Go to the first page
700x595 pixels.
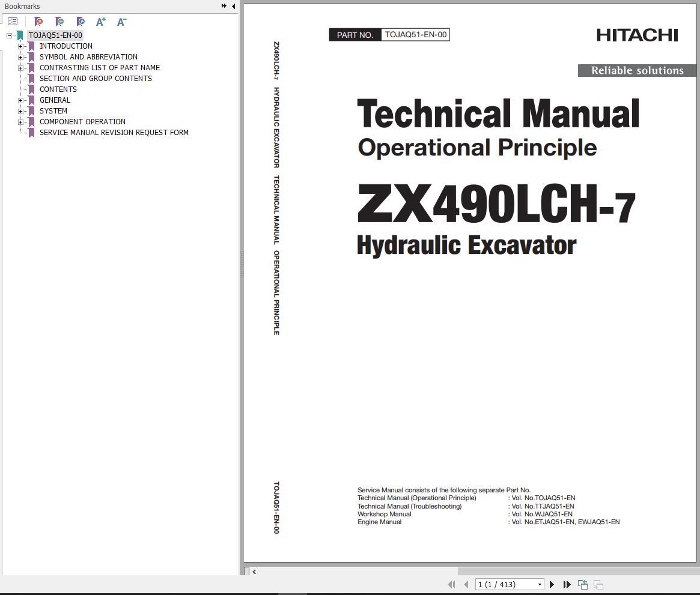coord(451,584)
